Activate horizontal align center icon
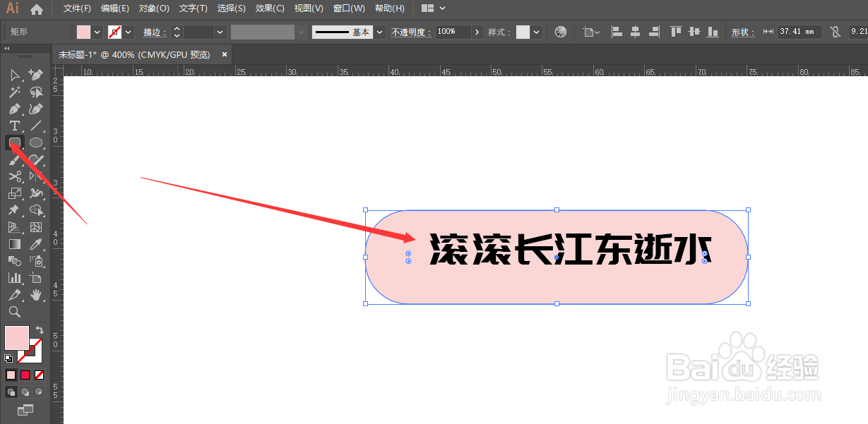Screen dimensions: 868x424 click(634, 31)
